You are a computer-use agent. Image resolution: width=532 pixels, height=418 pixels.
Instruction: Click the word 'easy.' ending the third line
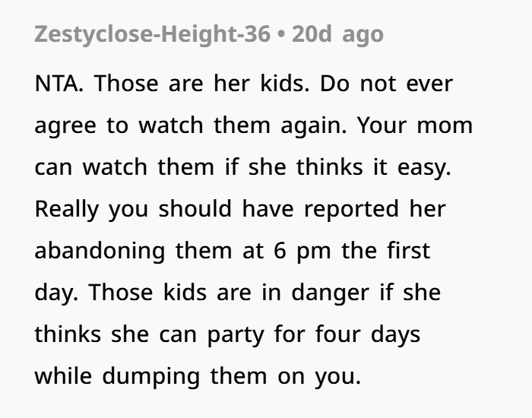(424, 168)
